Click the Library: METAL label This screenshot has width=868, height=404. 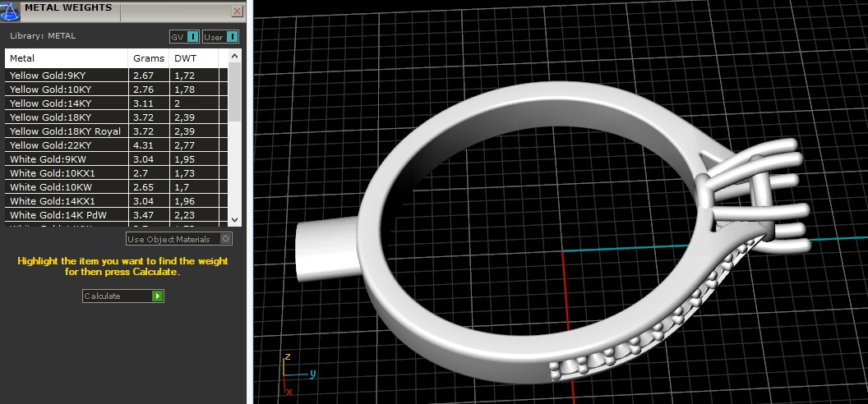(x=43, y=36)
